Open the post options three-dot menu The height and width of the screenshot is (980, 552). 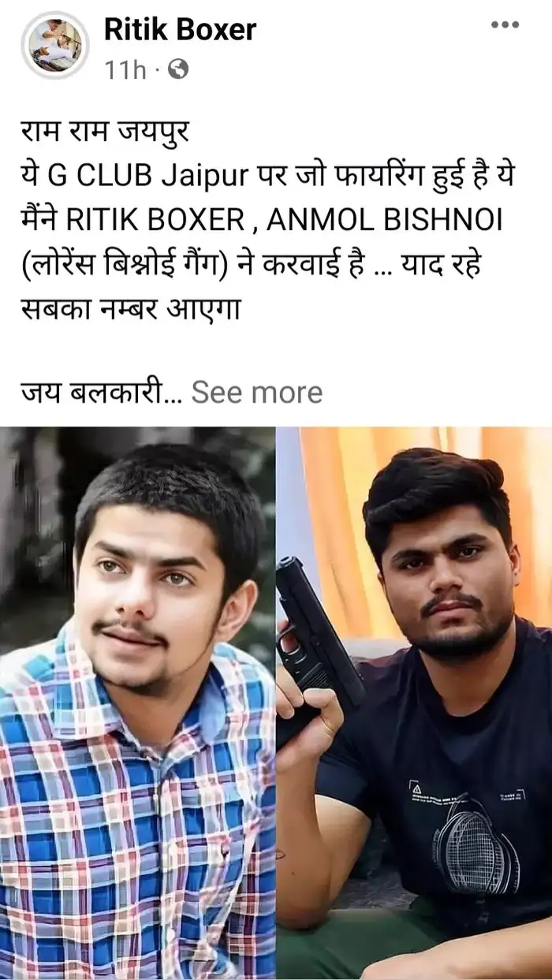click(x=505, y=26)
